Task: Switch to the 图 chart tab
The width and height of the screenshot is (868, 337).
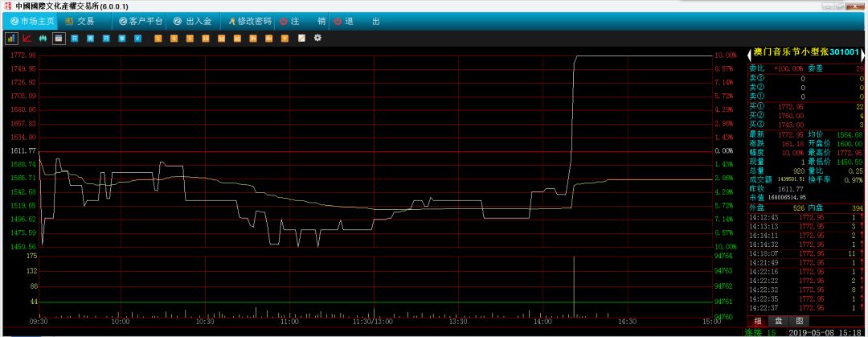Action: [799, 321]
